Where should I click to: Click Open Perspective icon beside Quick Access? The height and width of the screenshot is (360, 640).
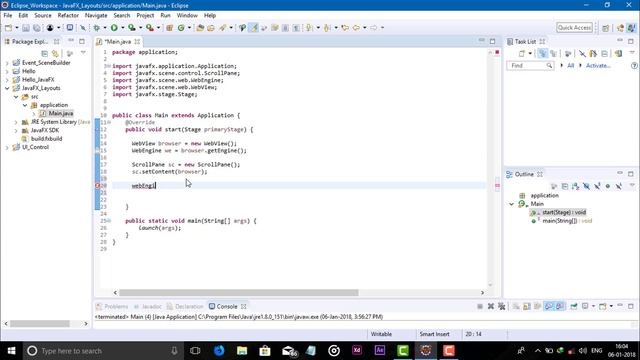[606, 28]
